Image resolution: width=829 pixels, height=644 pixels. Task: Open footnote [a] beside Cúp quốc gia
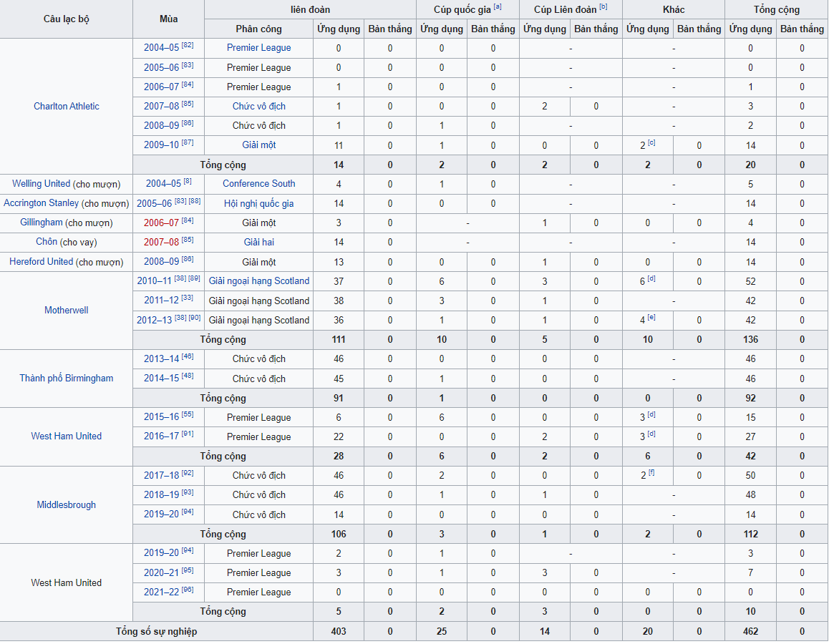coord(498,7)
